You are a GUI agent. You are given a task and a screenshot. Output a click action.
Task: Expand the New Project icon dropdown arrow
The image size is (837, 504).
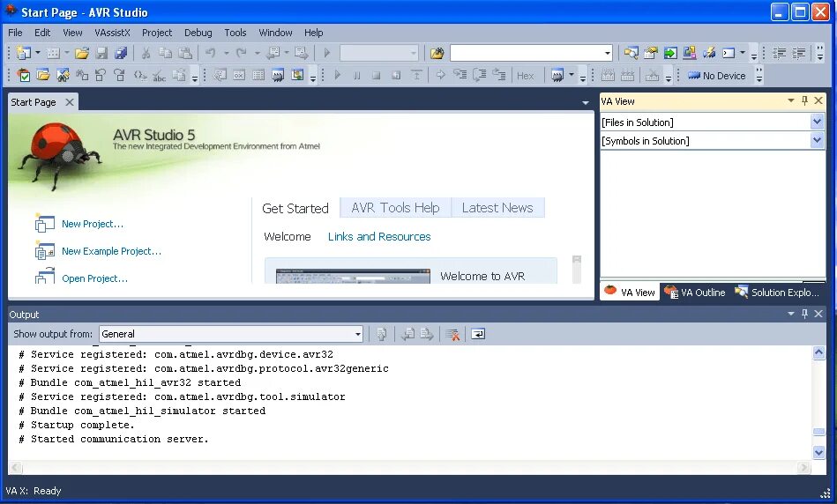(x=37, y=53)
